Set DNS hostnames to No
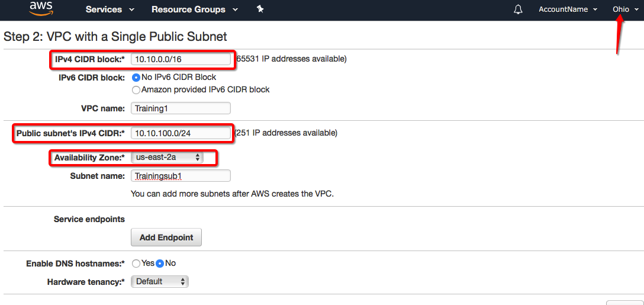Image resolution: width=644 pixels, height=305 pixels. pyautogui.click(x=160, y=264)
